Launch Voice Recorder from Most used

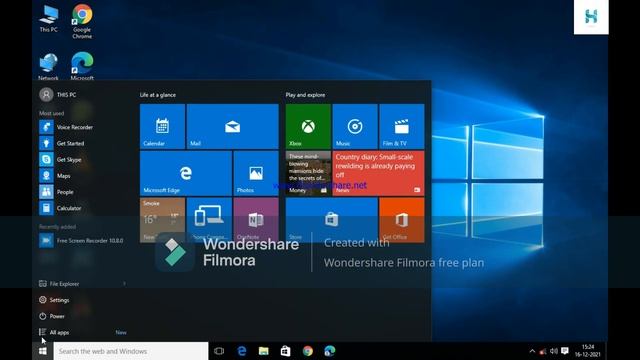click(82, 127)
